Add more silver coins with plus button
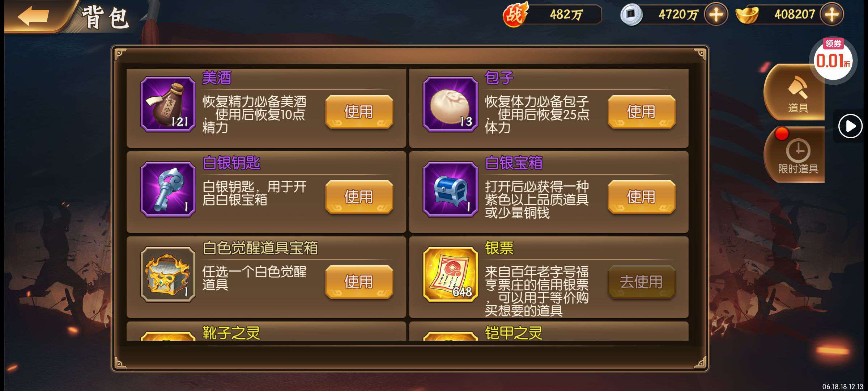 tap(716, 14)
